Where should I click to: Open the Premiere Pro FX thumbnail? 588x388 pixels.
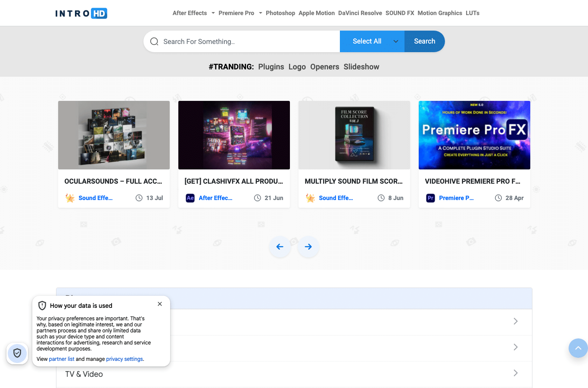tap(474, 135)
